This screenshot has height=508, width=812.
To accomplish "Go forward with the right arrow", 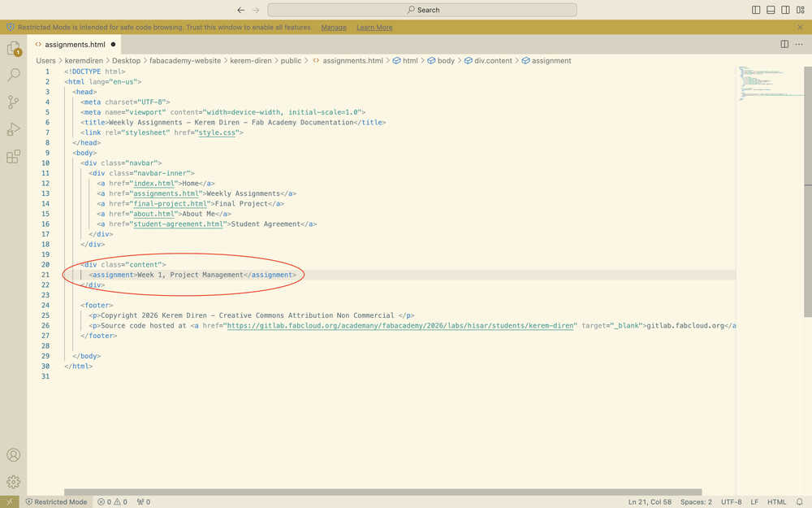I will click(x=256, y=10).
